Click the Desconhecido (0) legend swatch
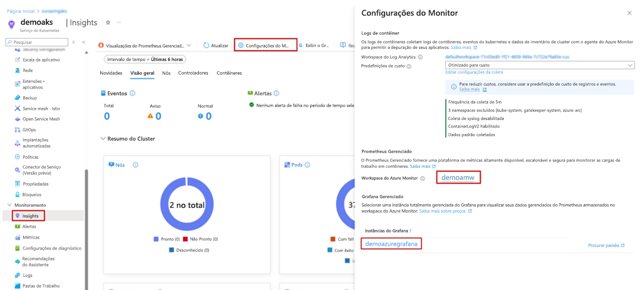Image resolution: width=644 pixels, height=290 pixels. click(x=171, y=250)
